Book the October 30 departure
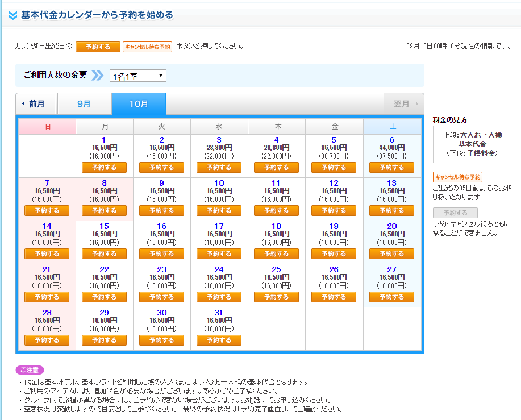The height and width of the screenshot is (420, 521). 161,340
